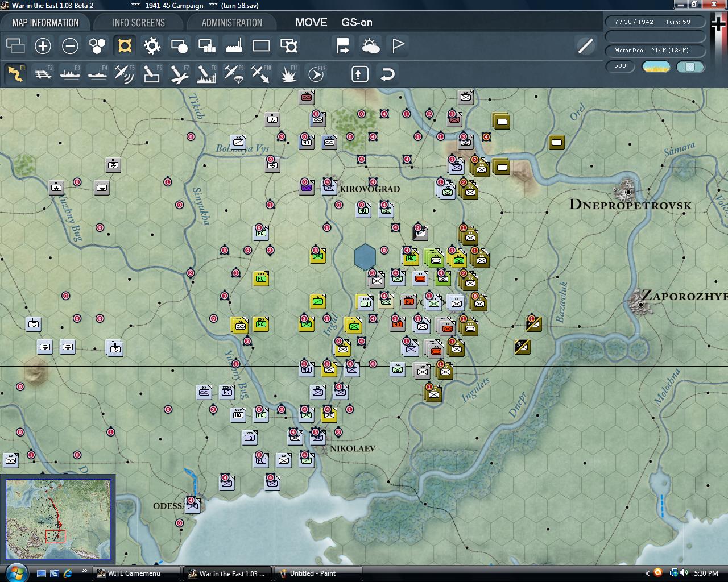Open the Administration tab

[231, 23]
